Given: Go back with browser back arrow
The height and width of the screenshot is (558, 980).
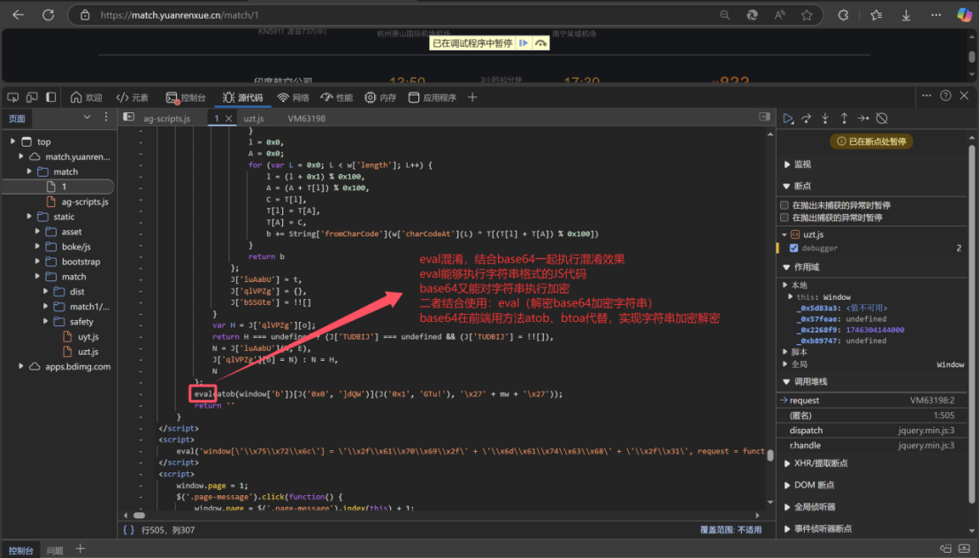Looking at the screenshot, I should click(x=18, y=15).
